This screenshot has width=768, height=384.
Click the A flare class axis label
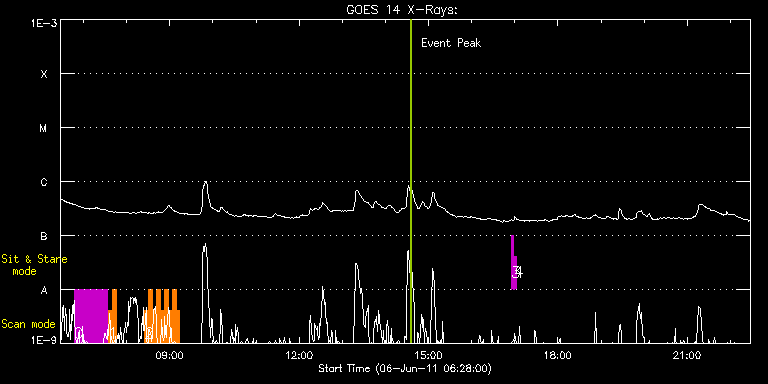tap(44, 290)
